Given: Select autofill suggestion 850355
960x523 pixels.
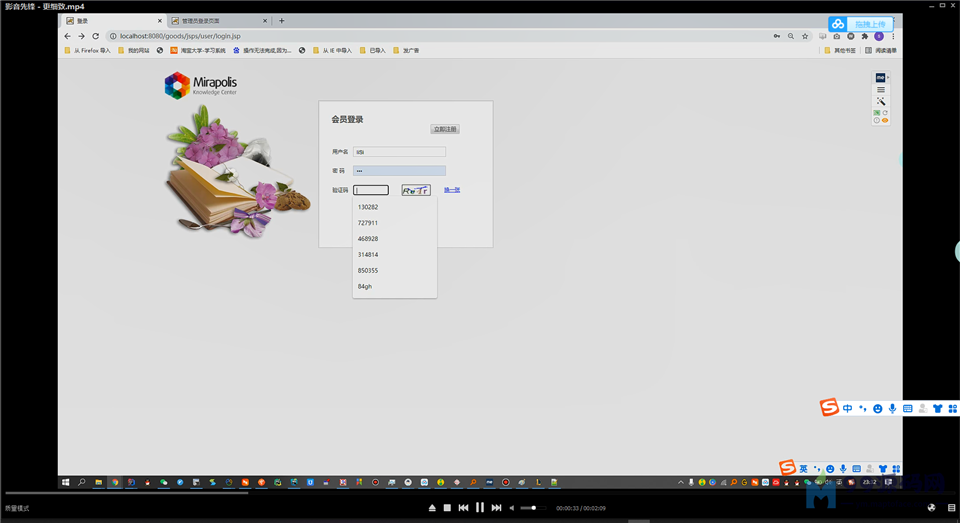Looking at the screenshot, I should point(395,271).
